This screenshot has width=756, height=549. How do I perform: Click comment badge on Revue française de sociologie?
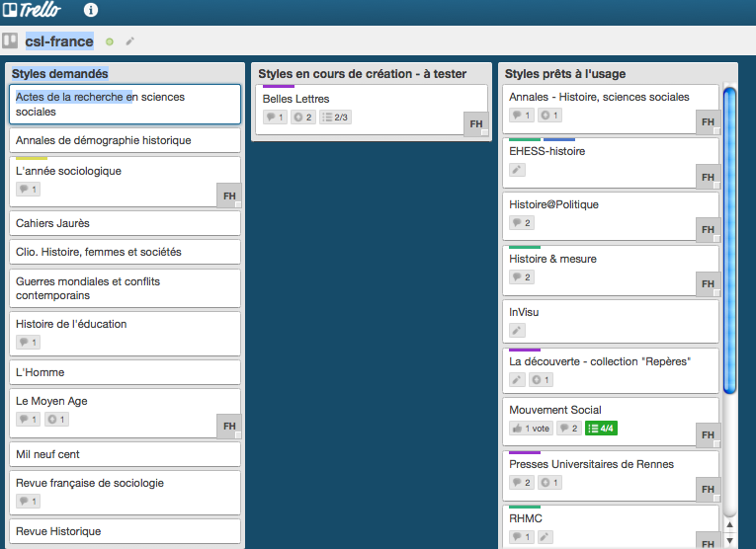(x=28, y=502)
